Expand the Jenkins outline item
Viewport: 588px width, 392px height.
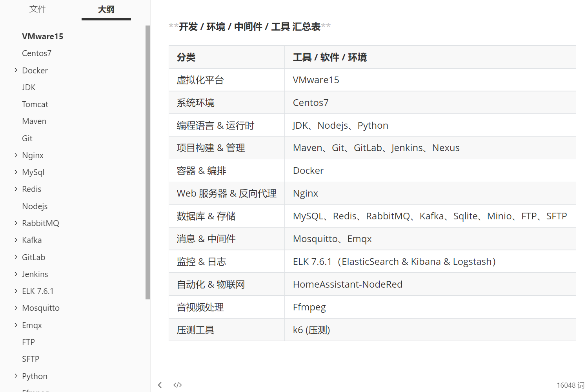pyautogui.click(x=16, y=274)
